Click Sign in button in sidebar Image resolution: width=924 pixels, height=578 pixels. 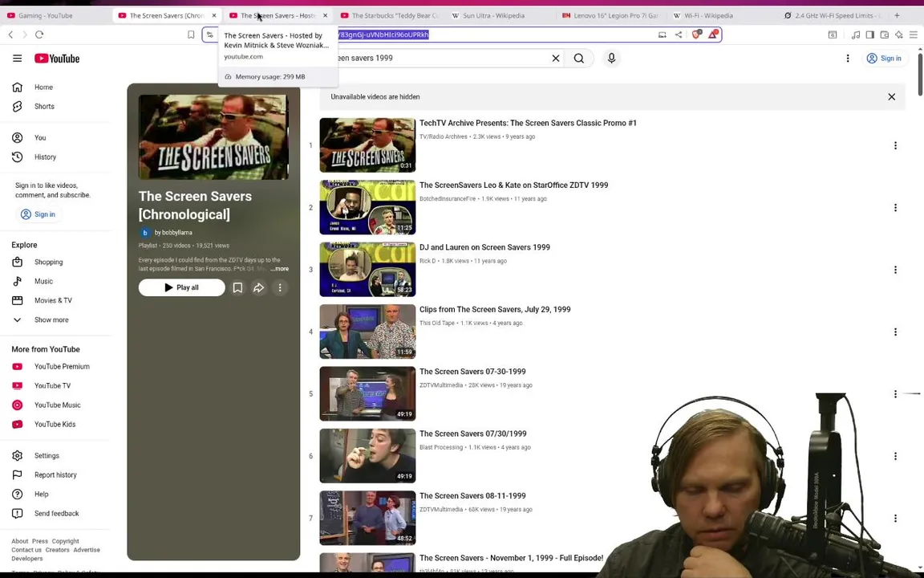coord(38,214)
